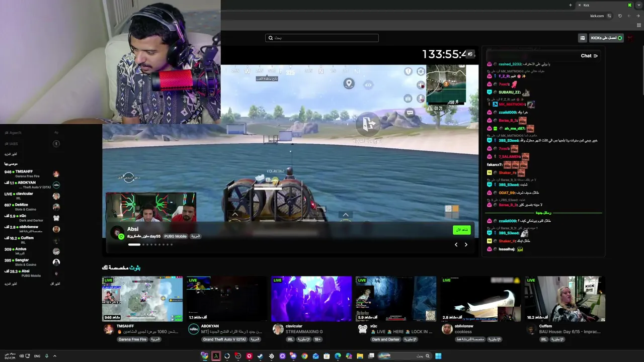Click the 18+ tag under clavicular
Viewport: 644px width, 362px height.
point(317,339)
